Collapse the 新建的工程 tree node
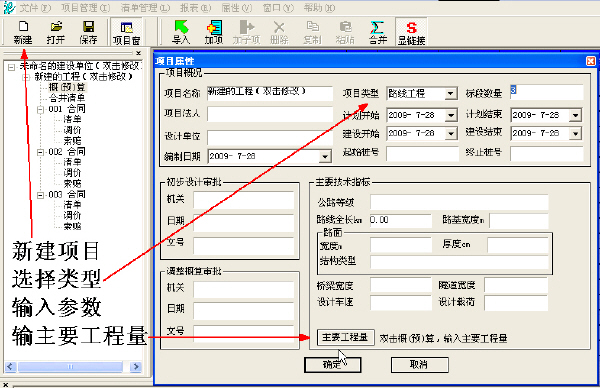 point(26,78)
